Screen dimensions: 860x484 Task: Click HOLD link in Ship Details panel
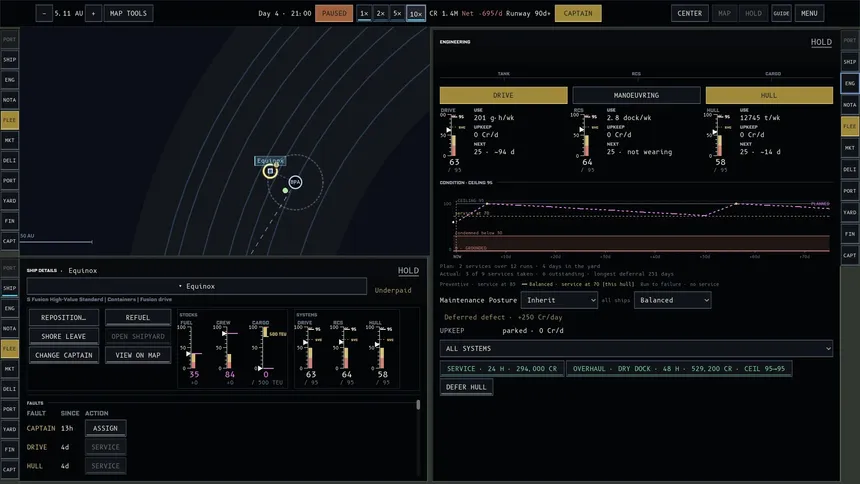pyautogui.click(x=408, y=271)
